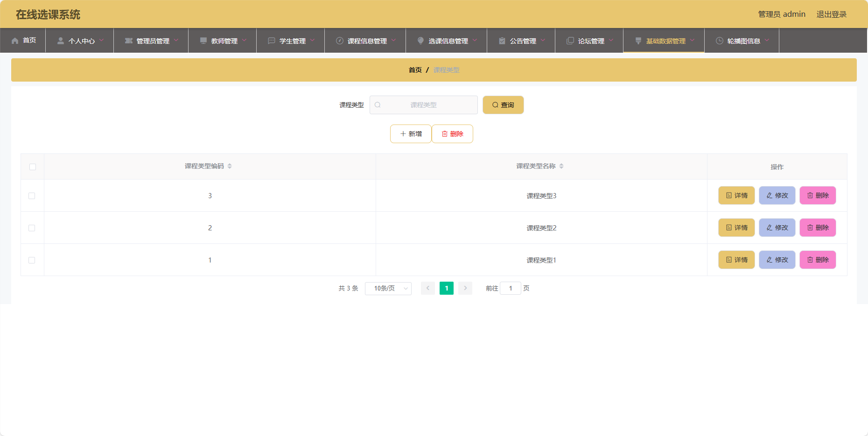Expand the 个人中心 dropdown arrow
This screenshot has height=436, width=868.
[x=101, y=40]
